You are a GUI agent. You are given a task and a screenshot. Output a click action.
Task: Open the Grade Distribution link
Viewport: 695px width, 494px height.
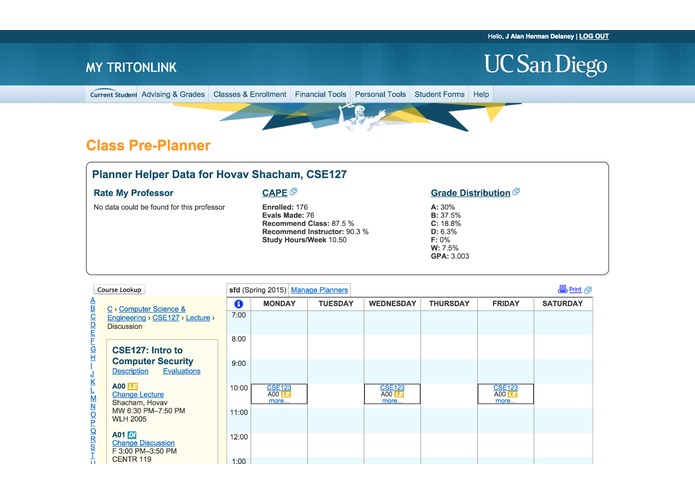coord(470,193)
